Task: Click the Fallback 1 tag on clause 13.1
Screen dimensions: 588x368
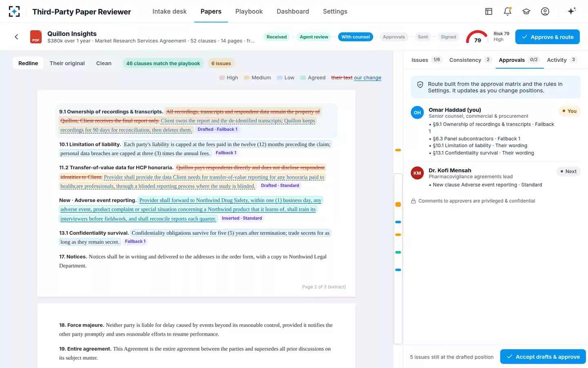Action: [x=135, y=242]
